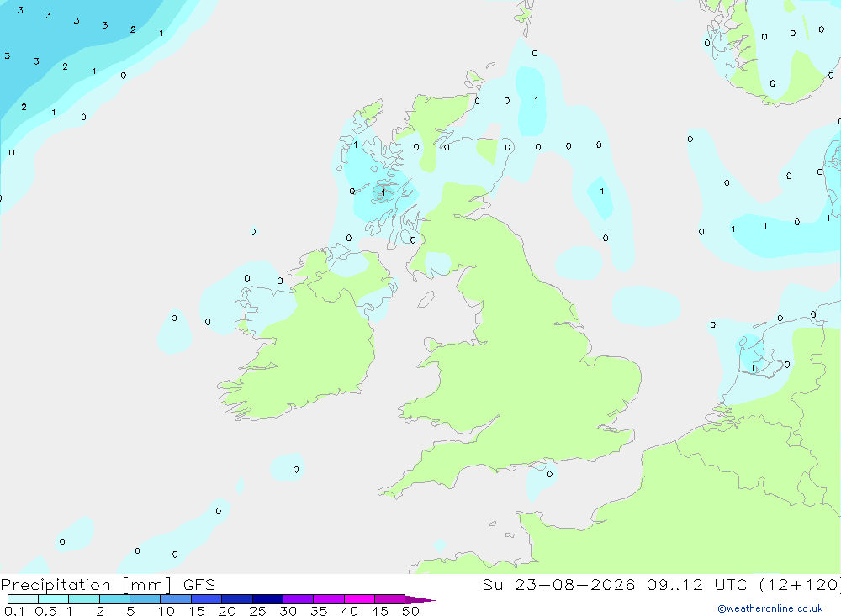Click the '(12+120)' forecast offset text
Image resolution: width=841 pixels, height=616 pixels.
[x=801, y=585]
